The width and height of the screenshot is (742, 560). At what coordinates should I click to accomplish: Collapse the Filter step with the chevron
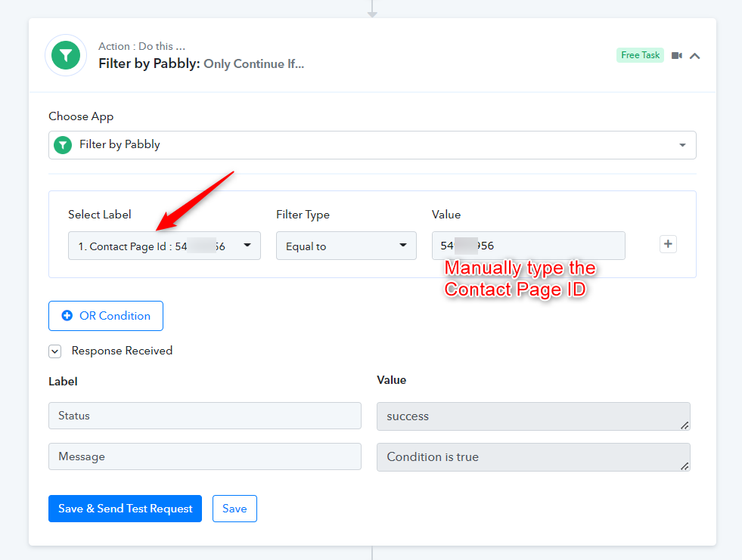(694, 56)
